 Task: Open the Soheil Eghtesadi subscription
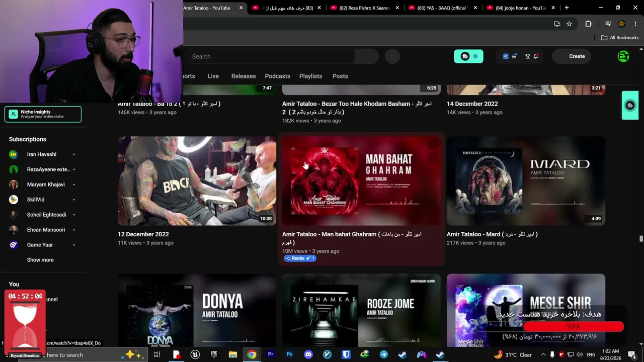42,215
